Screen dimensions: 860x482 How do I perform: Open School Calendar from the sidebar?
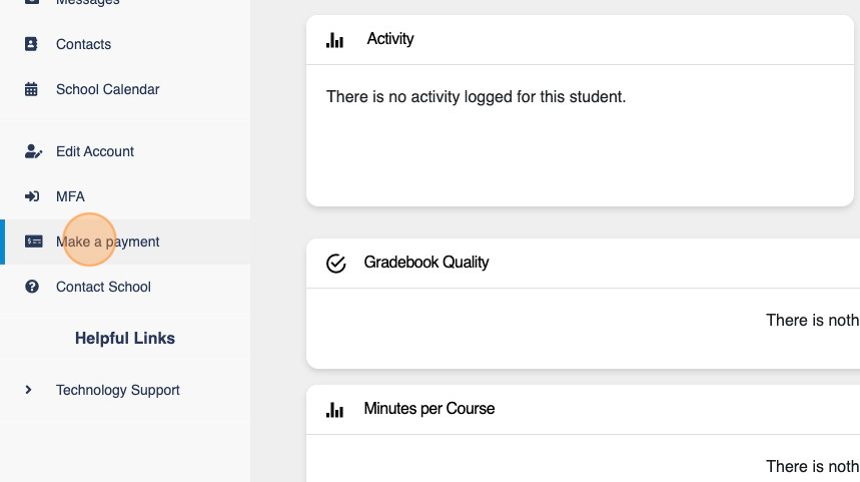coord(107,89)
